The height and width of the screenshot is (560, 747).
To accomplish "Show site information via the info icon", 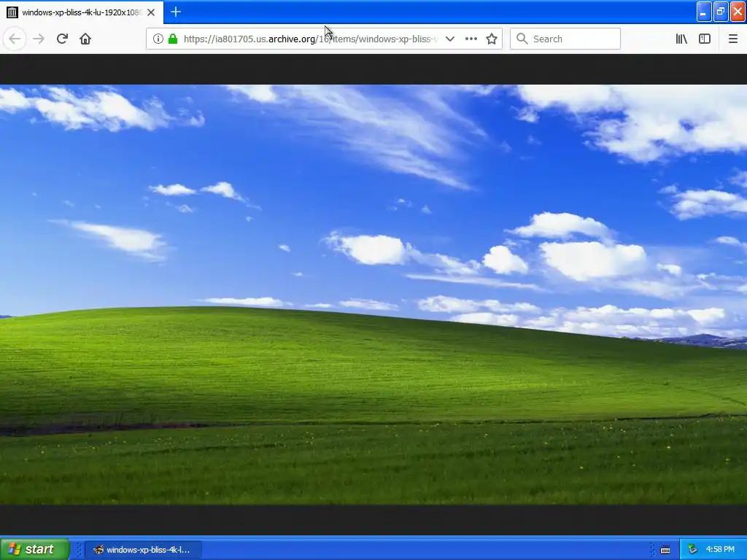I will pos(158,39).
